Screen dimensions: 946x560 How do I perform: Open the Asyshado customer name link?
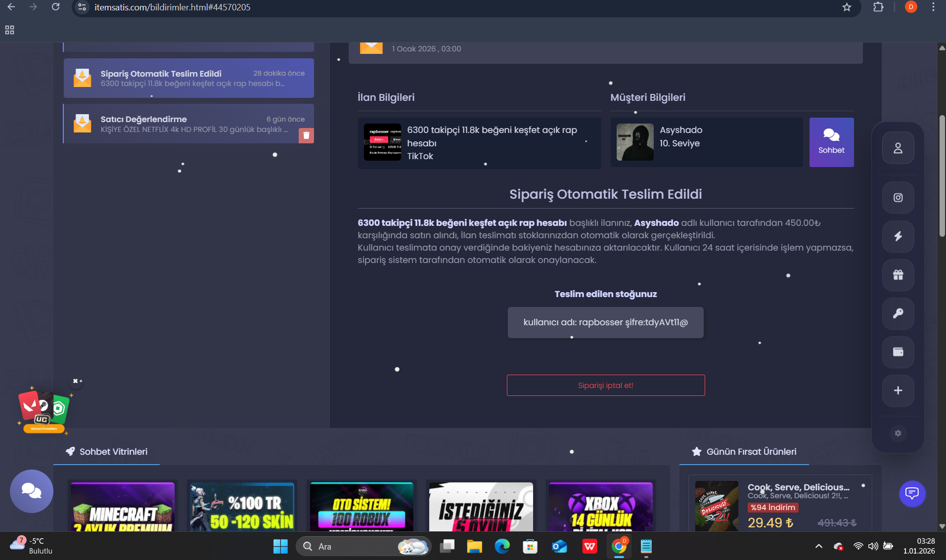(681, 130)
